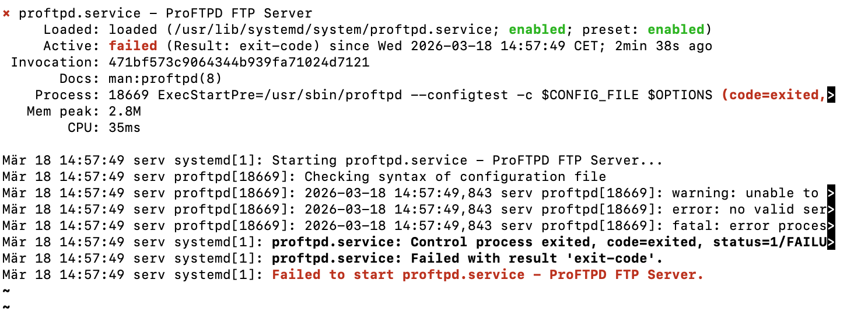Click the Invocation ID hash string
The image size is (868, 314).
click(239, 62)
